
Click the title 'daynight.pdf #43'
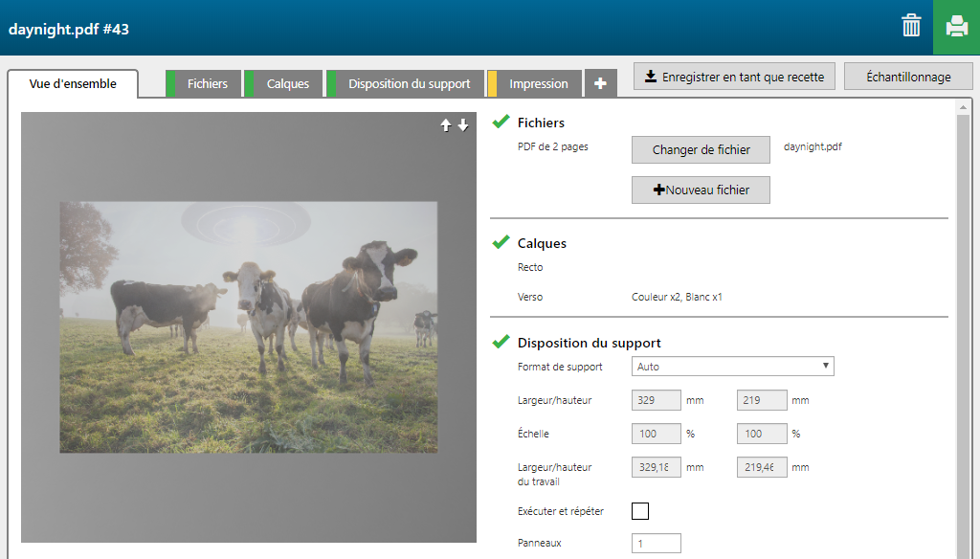[x=69, y=30]
